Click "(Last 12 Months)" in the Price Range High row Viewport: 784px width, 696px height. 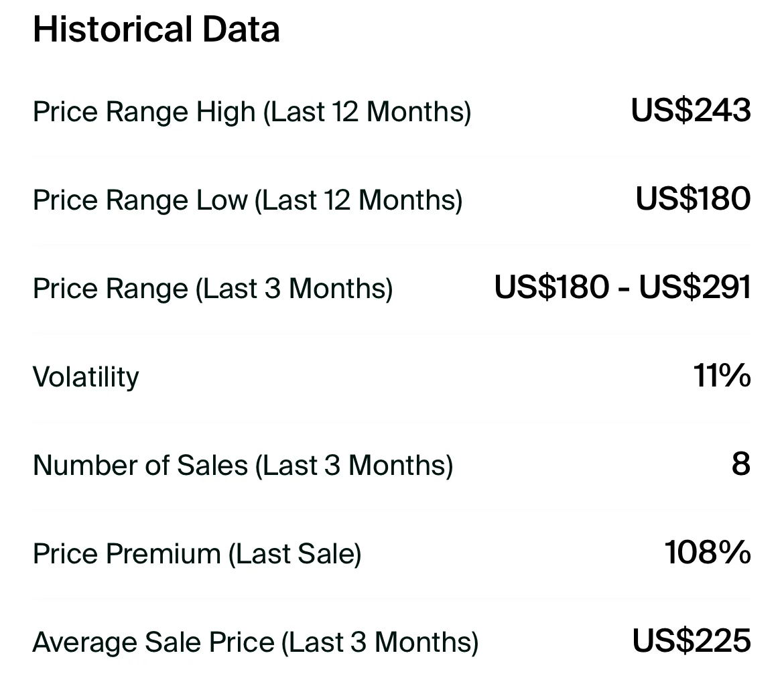pos(367,111)
